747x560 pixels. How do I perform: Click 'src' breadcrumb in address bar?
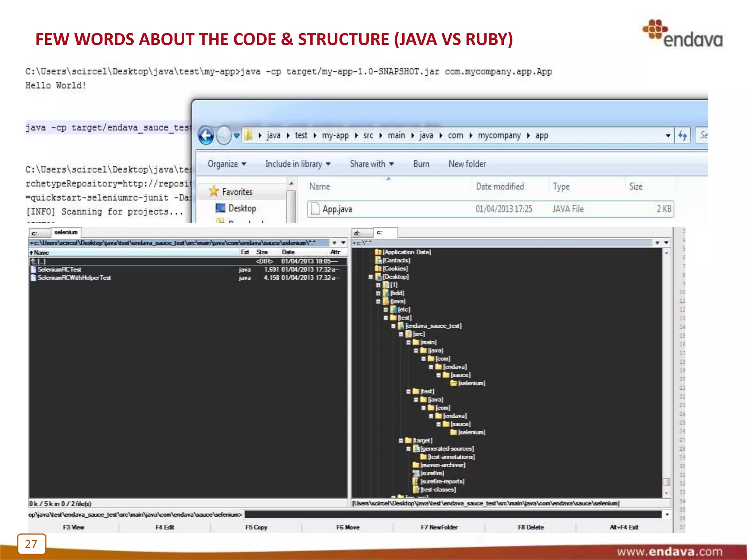pos(368,136)
